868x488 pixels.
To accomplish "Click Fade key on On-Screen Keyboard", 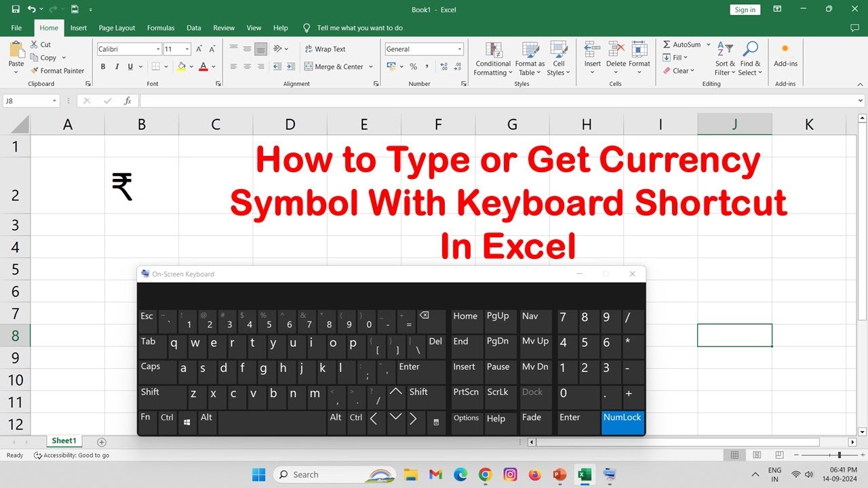I will pyautogui.click(x=534, y=422).
